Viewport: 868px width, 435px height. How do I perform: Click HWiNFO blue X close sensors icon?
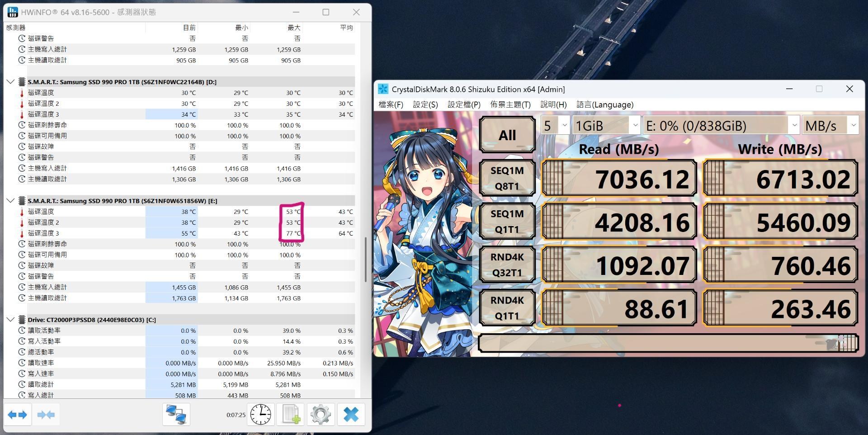click(351, 415)
